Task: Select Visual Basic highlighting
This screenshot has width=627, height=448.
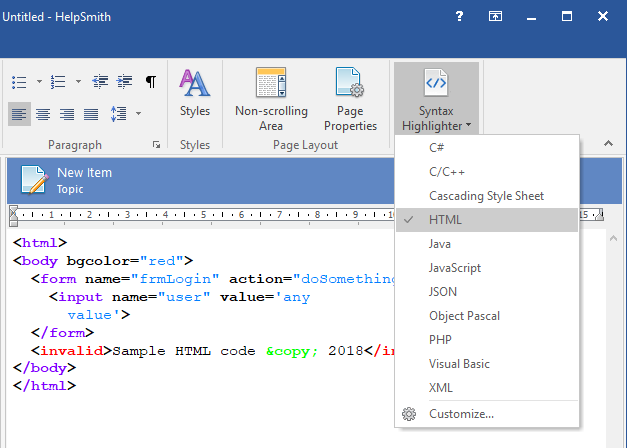Action: (x=487, y=364)
